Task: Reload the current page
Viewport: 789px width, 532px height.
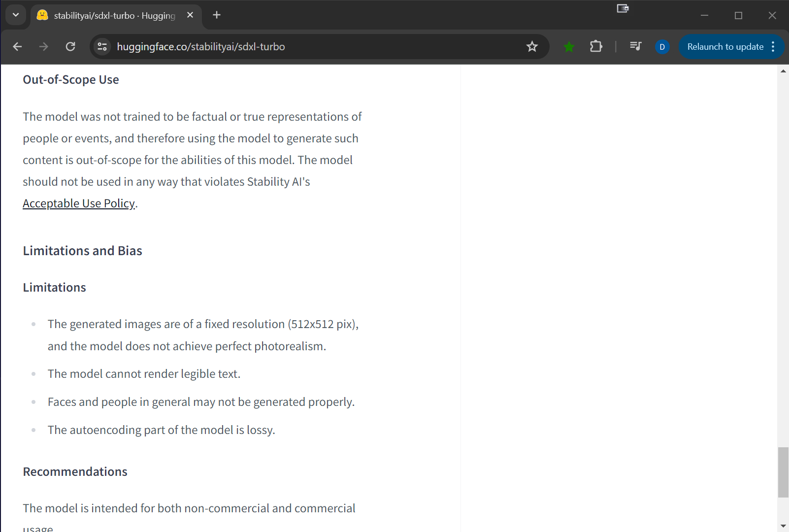Action: [x=70, y=47]
